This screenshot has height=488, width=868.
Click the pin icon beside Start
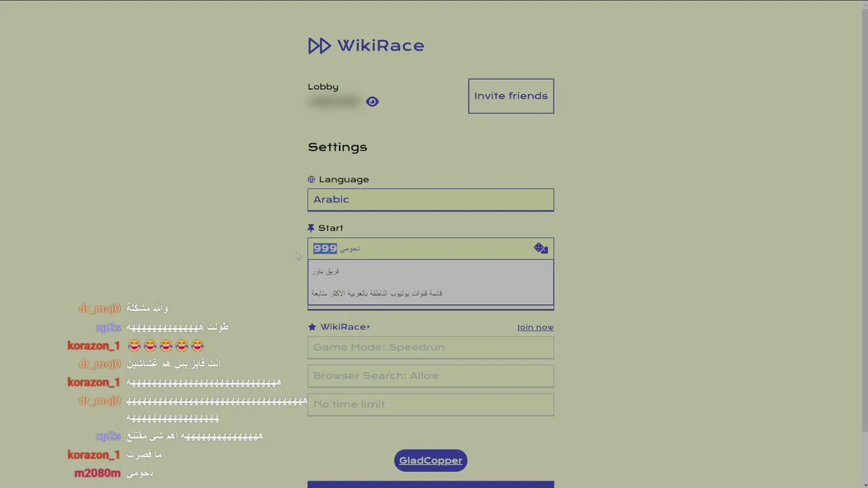[x=311, y=228]
